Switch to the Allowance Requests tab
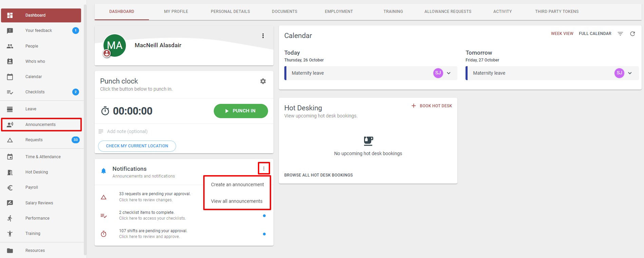The height and width of the screenshot is (258, 644). [448, 12]
